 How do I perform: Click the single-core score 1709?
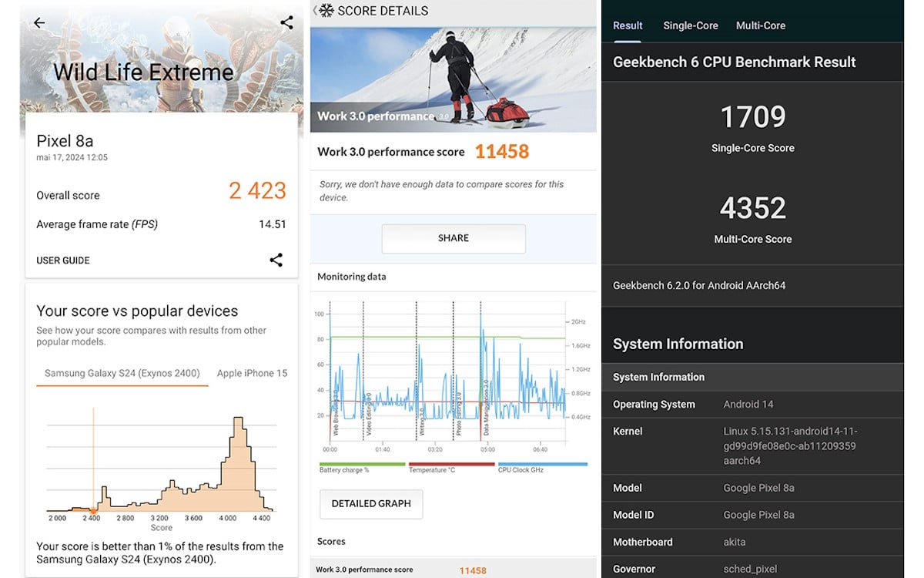coord(753,117)
